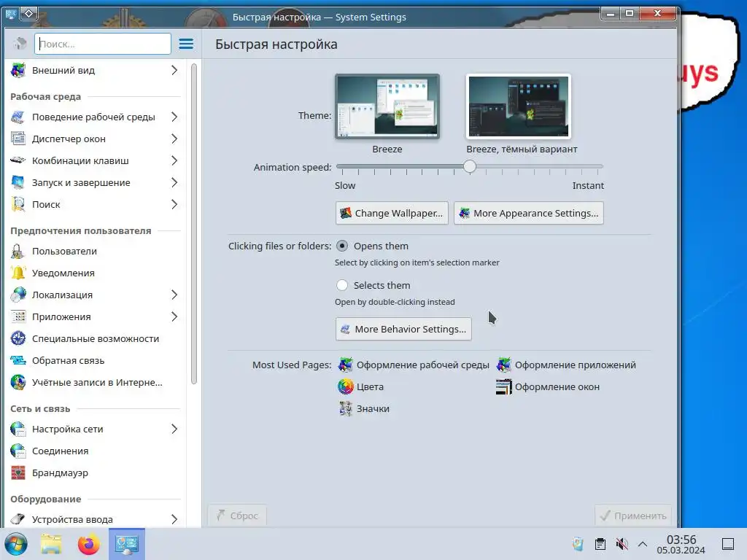Open Обратная связь settings page
Viewport: 747px width, 560px height.
pyautogui.click(x=94, y=360)
